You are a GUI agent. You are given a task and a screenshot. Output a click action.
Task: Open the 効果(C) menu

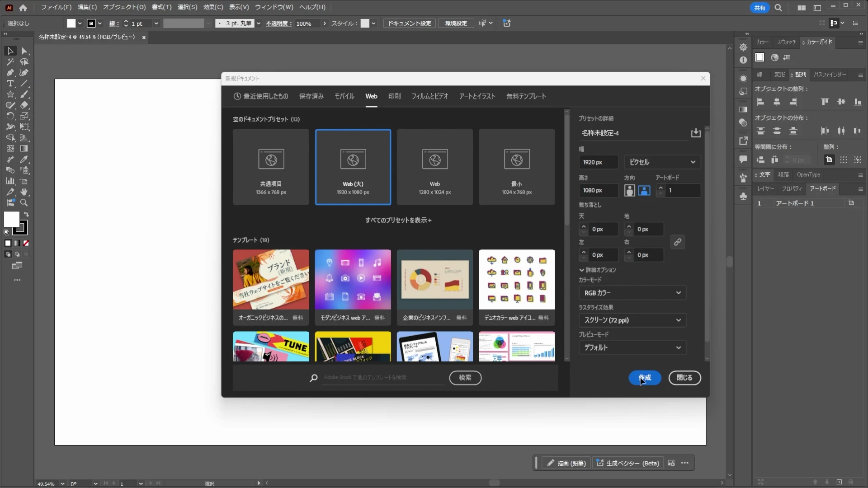coord(213,7)
